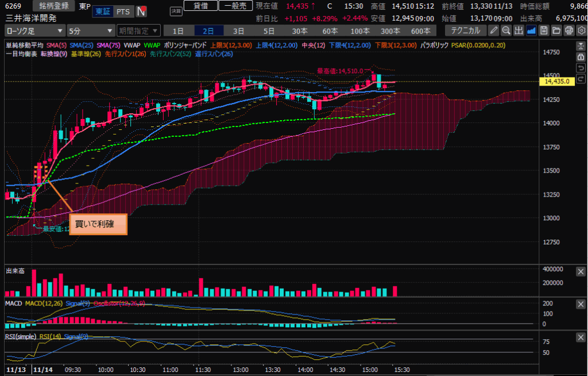Click the red N news icon

141,11
